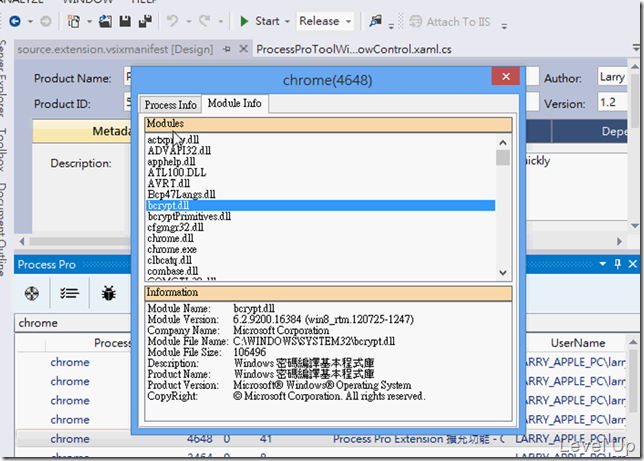Click the chrome filter search box
The image size is (644, 461).
point(73,323)
